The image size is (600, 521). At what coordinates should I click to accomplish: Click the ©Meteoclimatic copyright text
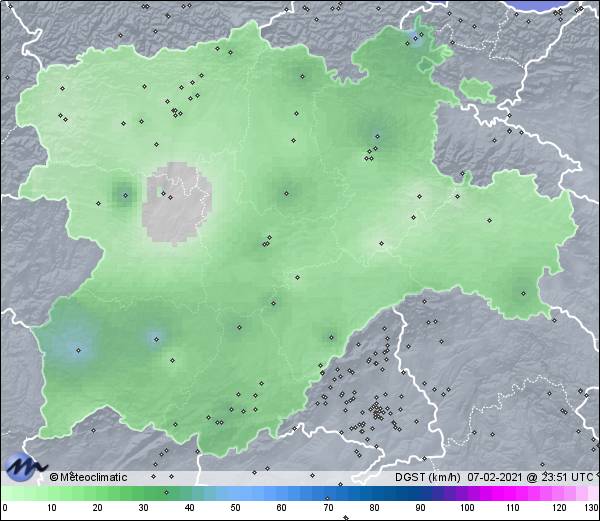click(88, 477)
